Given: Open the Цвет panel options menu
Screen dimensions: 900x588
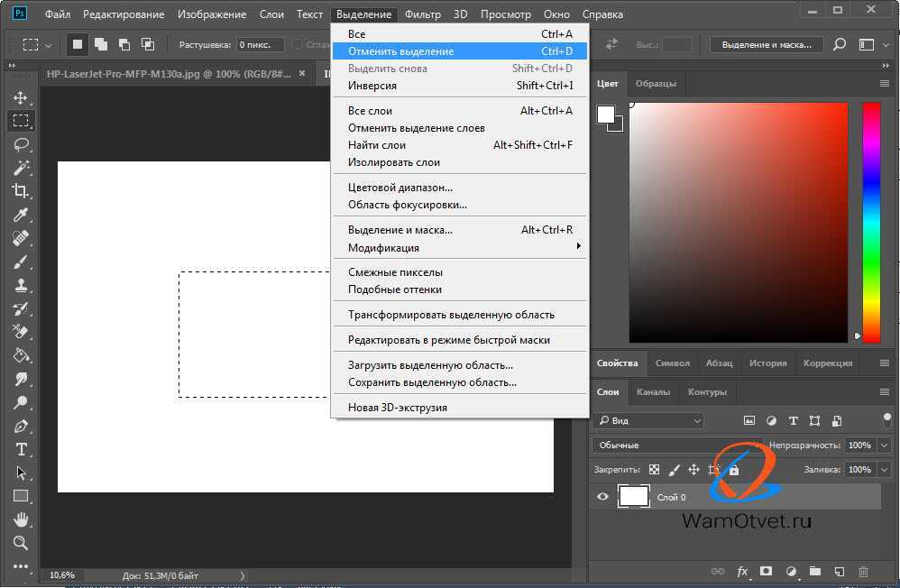Looking at the screenshot, I should (x=885, y=84).
